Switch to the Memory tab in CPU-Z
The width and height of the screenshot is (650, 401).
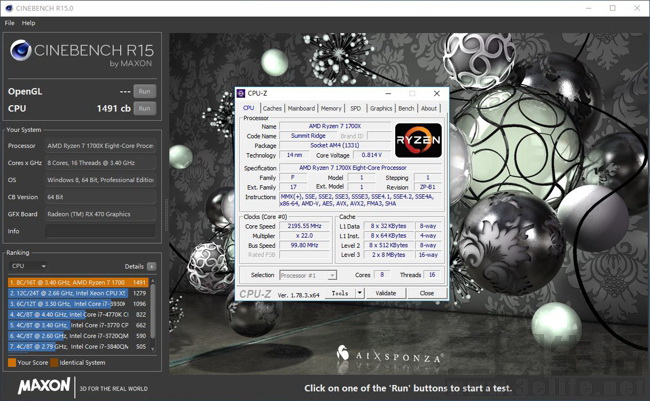click(x=331, y=108)
